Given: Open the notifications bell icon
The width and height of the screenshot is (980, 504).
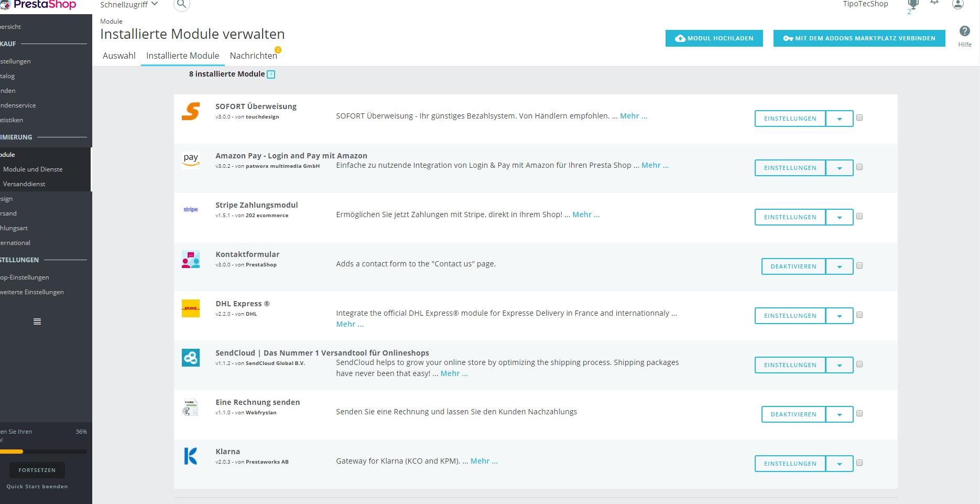Looking at the screenshot, I should click(934, 3).
